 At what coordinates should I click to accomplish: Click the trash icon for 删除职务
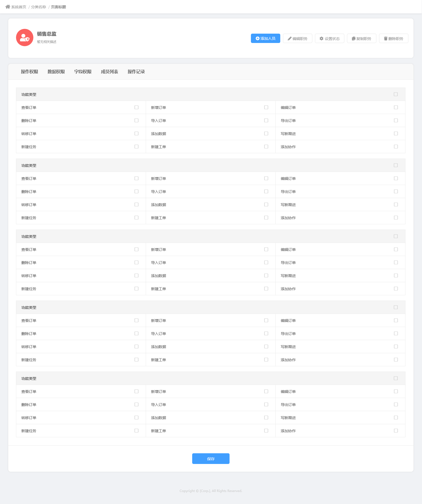click(x=386, y=39)
